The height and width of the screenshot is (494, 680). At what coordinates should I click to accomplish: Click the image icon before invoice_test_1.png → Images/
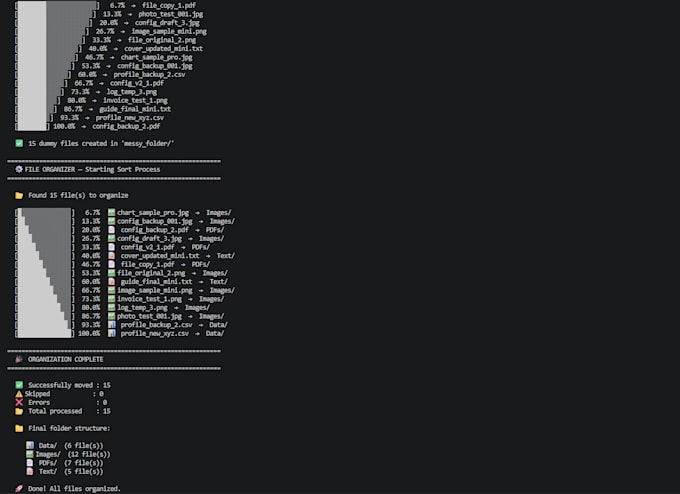tap(111, 299)
